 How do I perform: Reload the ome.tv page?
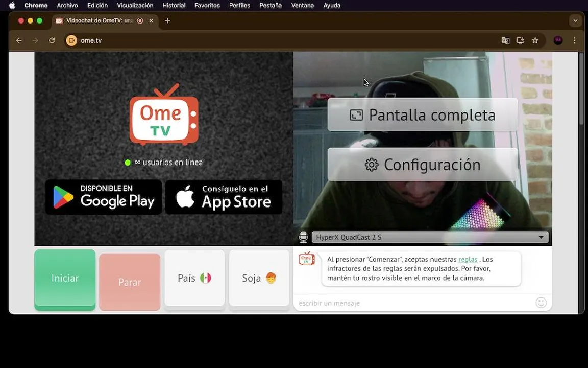(x=52, y=40)
